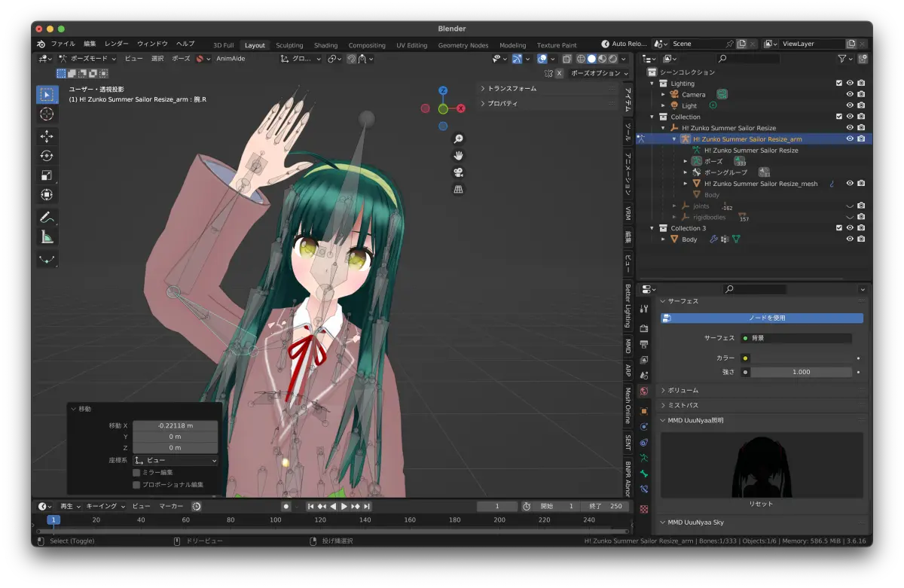Hide the Camera object with eye icon

point(850,95)
